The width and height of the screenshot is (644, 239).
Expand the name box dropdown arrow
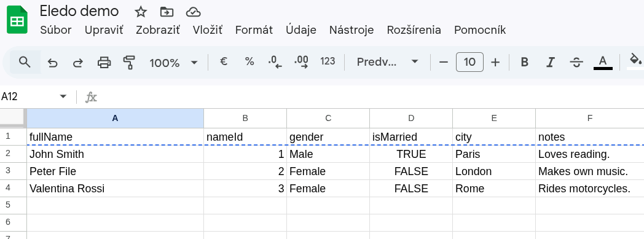[63, 96]
